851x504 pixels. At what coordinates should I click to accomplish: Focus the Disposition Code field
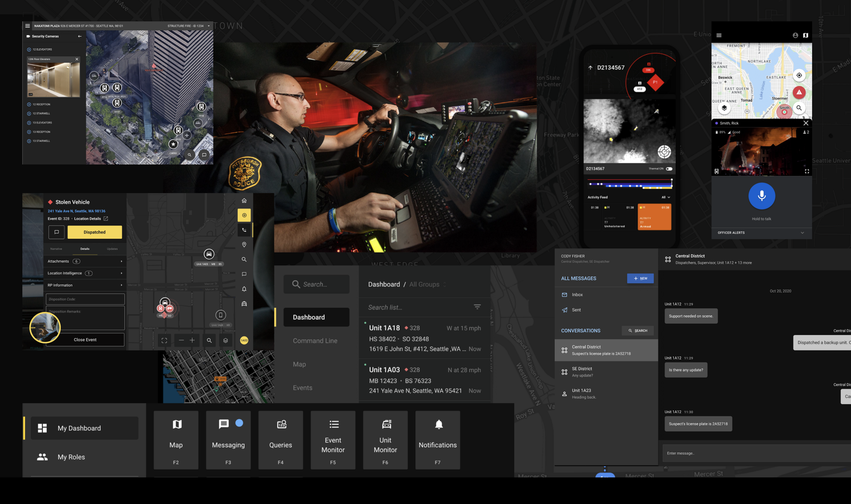pyautogui.click(x=85, y=299)
